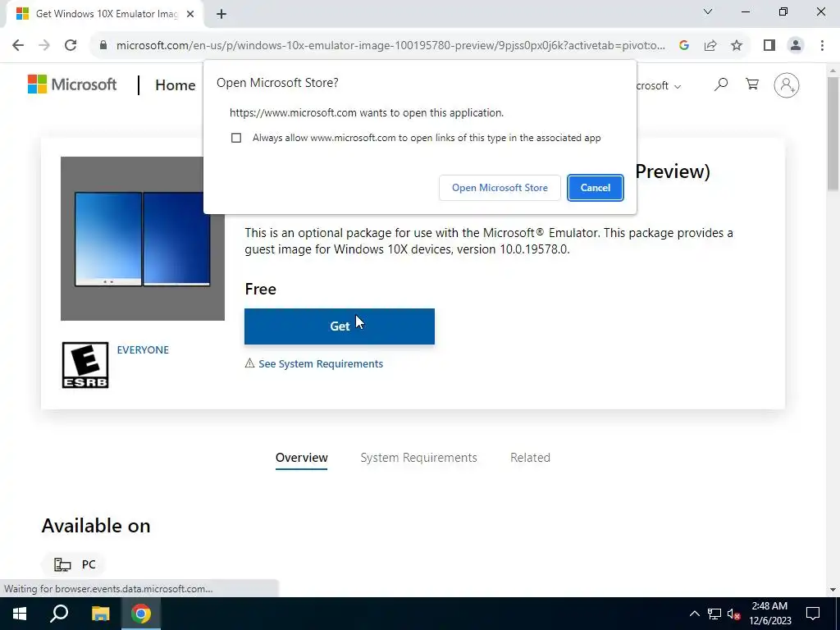
Task: Click the site padlock security icon
Action: [x=104, y=46]
